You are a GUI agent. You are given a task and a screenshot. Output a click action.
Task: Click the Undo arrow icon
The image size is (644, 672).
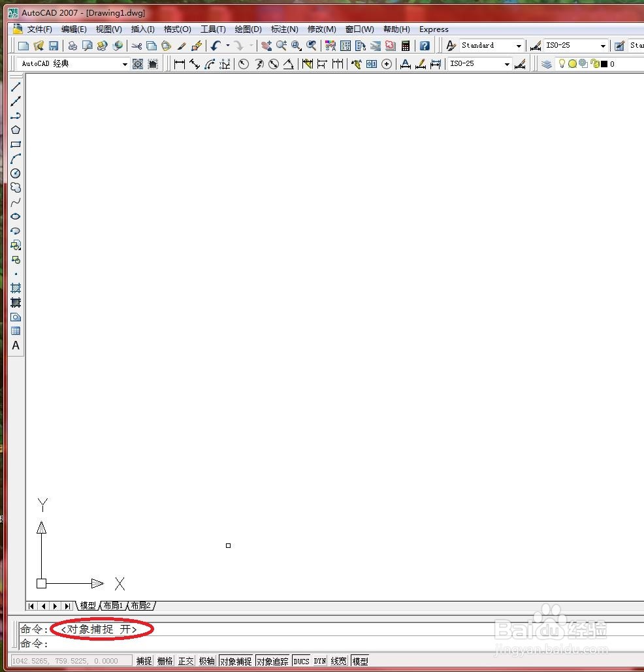pyautogui.click(x=216, y=46)
